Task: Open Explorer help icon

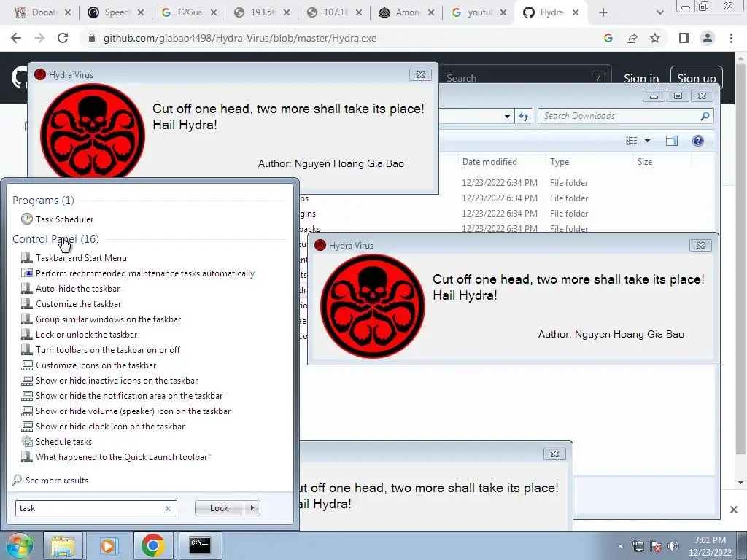Action: click(698, 141)
